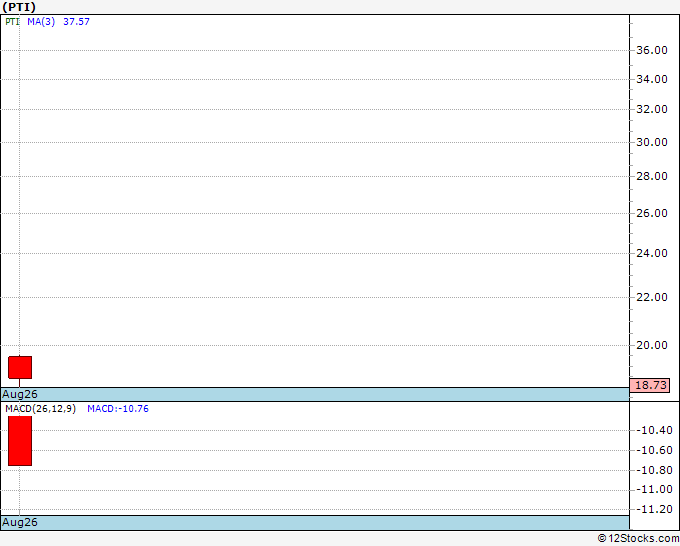This screenshot has width=680, height=546.
Task: Click the 20.00 price axis label
Action: [652, 345]
